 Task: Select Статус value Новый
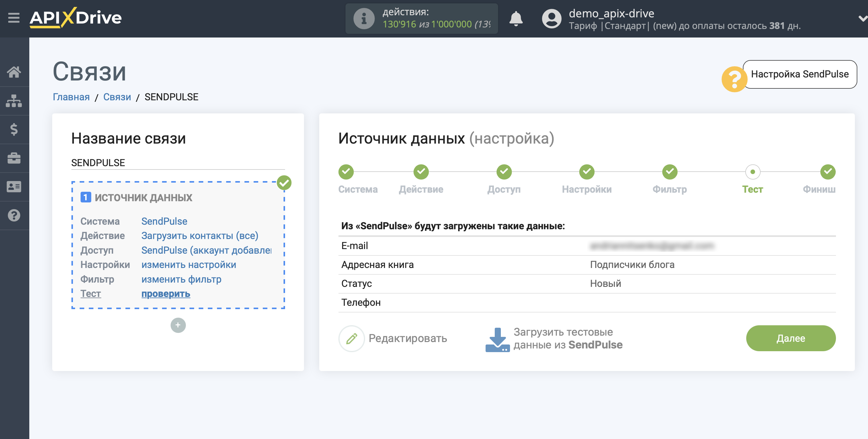(606, 284)
